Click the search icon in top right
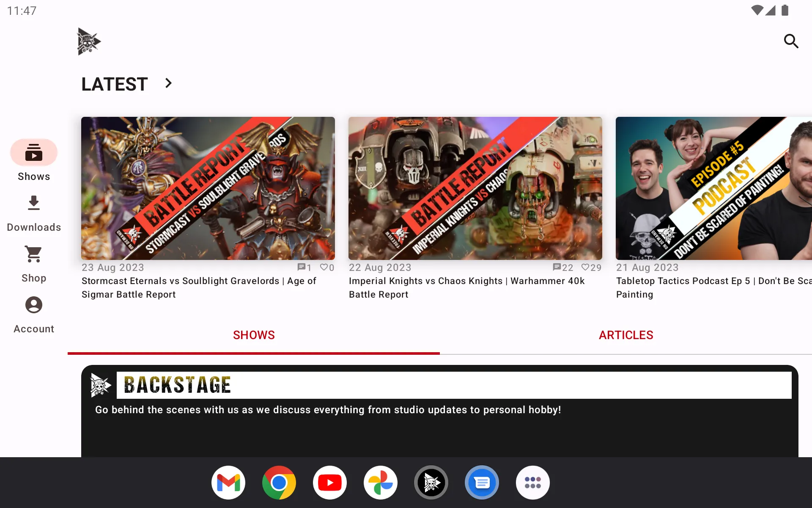 point(792,41)
